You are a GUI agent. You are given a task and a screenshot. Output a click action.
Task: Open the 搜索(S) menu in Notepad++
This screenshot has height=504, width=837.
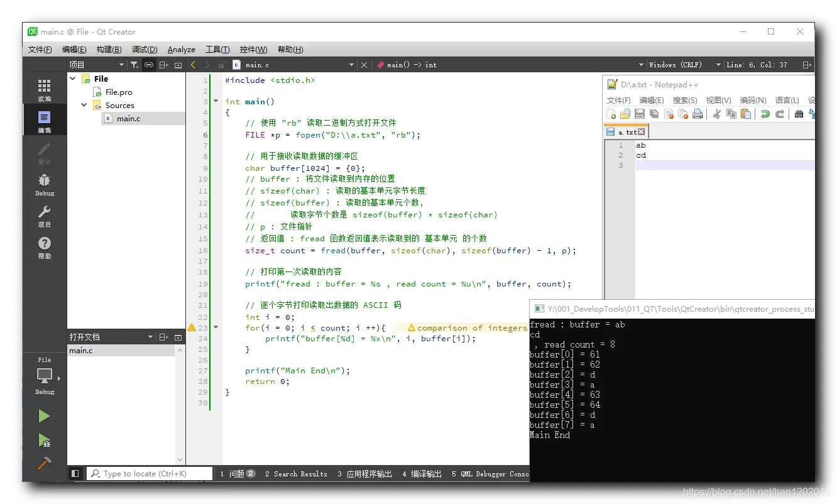[685, 100]
